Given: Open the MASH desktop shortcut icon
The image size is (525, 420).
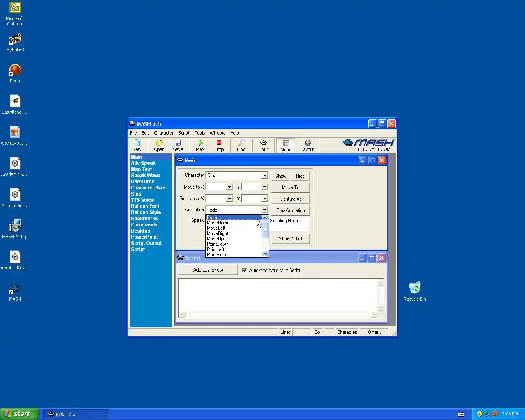Looking at the screenshot, I should coord(15,292).
